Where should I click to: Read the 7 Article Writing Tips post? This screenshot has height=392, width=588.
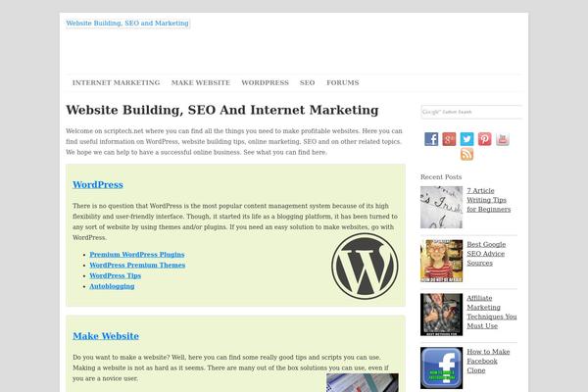tap(489, 200)
